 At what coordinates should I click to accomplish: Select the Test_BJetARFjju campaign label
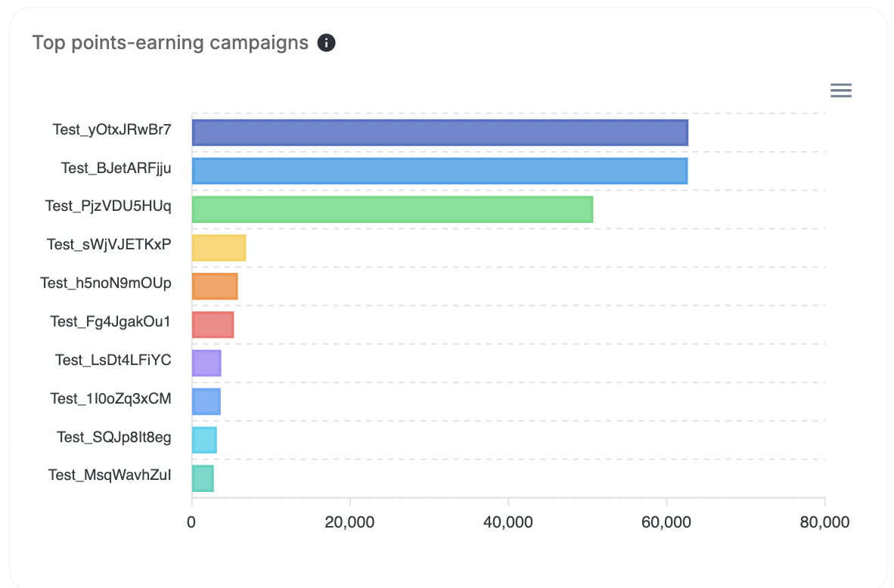pyautogui.click(x=115, y=168)
